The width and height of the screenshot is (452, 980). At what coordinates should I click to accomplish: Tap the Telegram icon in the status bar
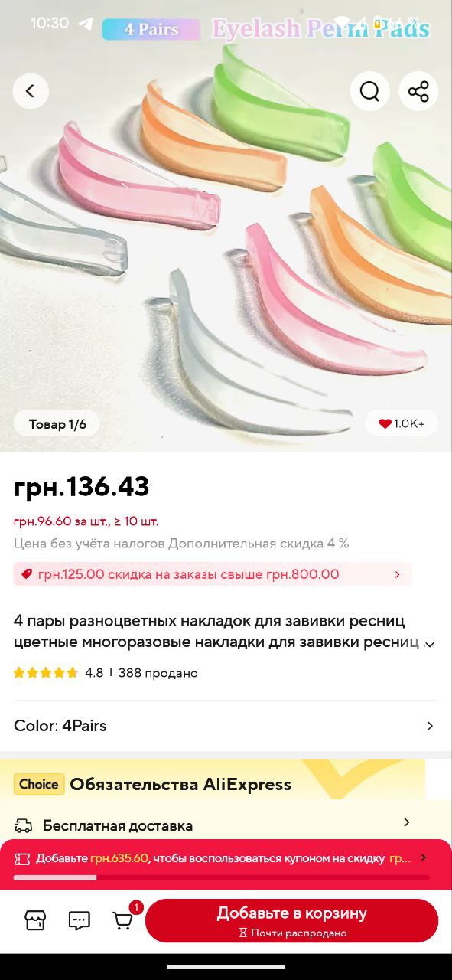(x=86, y=24)
